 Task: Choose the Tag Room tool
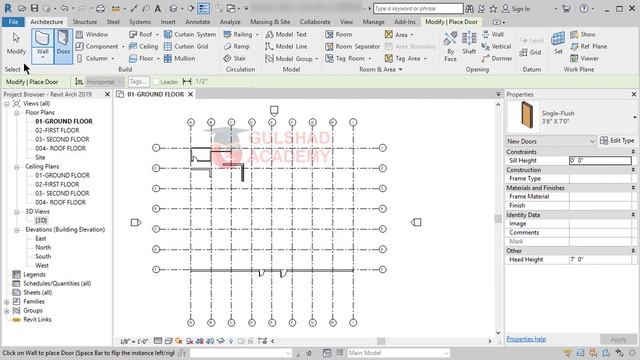point(348,59)
